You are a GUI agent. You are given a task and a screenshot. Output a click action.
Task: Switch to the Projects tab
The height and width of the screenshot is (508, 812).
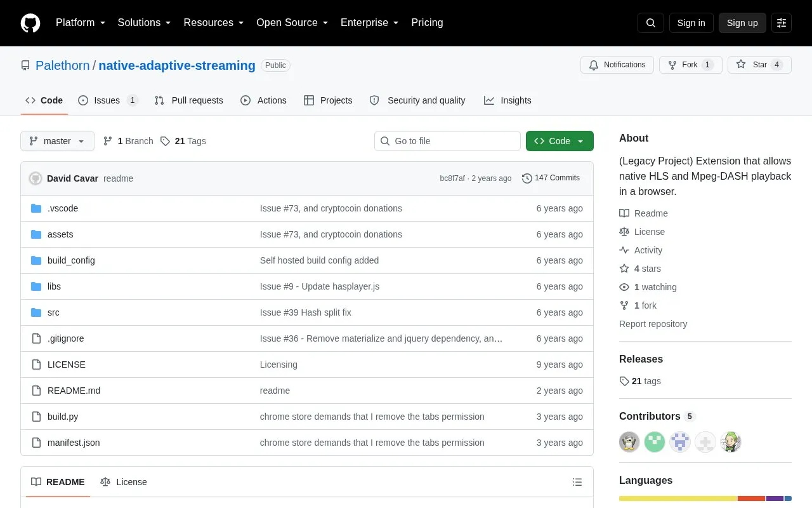point(328,100)
